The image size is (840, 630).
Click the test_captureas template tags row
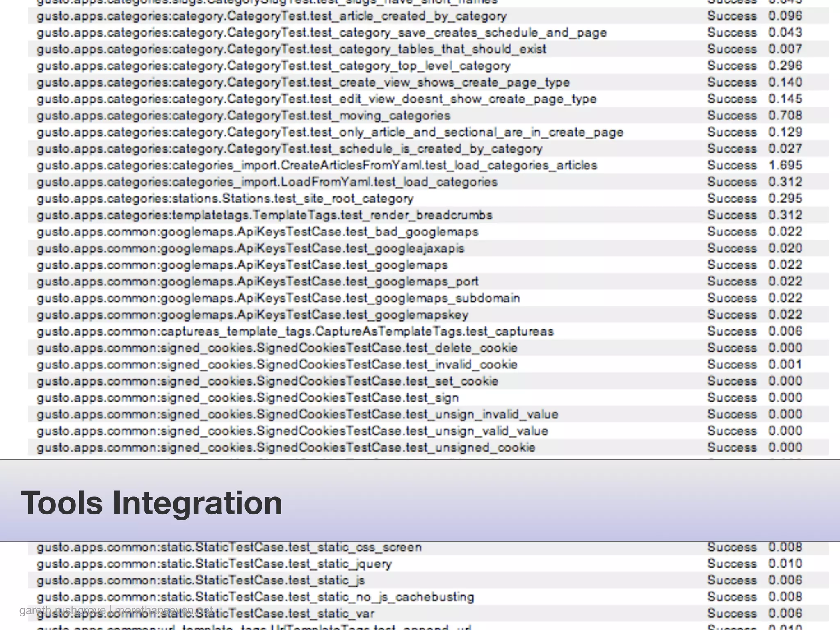[295, 331]
